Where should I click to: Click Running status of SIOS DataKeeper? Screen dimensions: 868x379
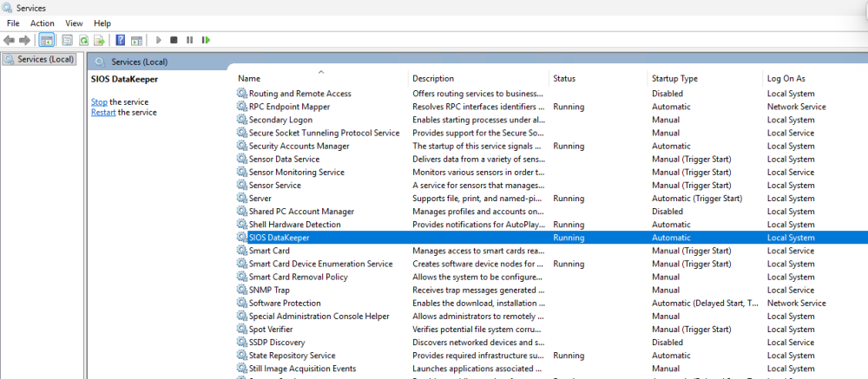pyautogui.click(x=569, y=238)
